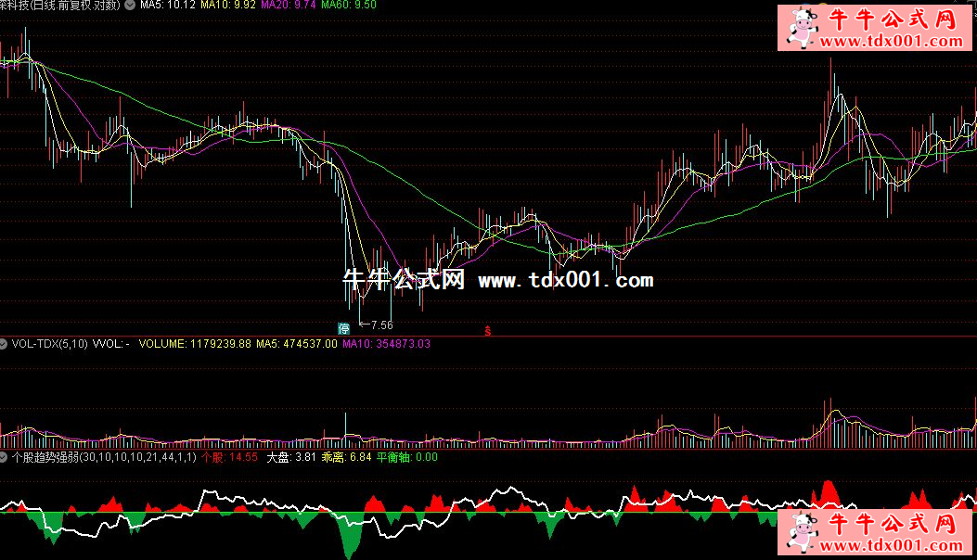Expand the 个股趋势强弱 indicator circle menu
Image resolution: width=977 pixels, height=560 pixels.
pyautogui.click(x=5, y=457)
